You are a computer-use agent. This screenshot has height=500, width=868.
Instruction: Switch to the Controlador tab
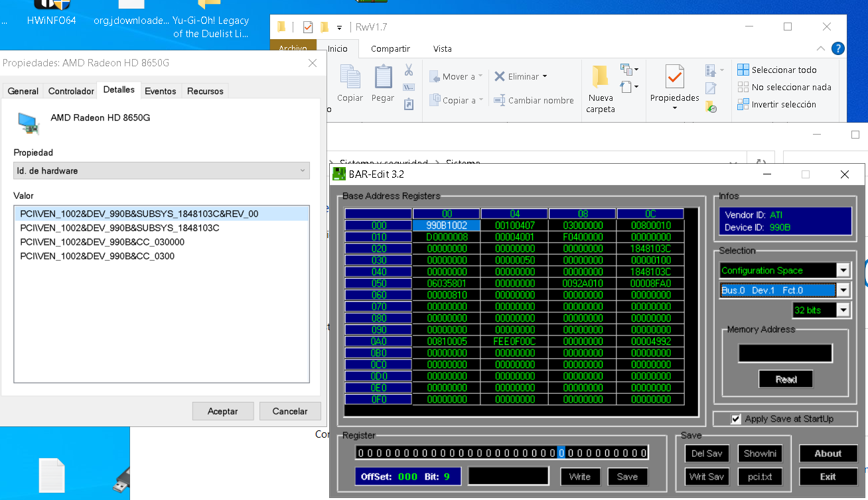coord(71,91)
